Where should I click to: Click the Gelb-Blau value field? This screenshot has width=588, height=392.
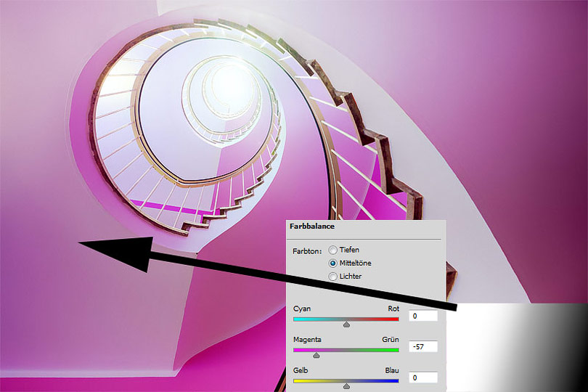423,377
